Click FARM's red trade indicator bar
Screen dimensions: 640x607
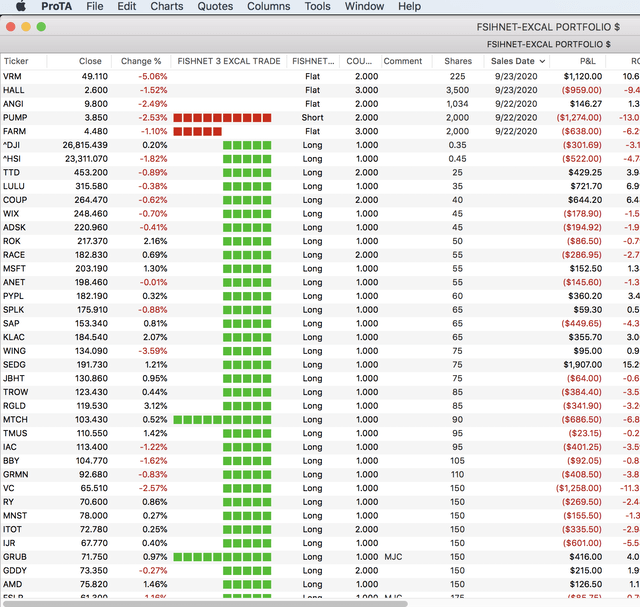198,131
